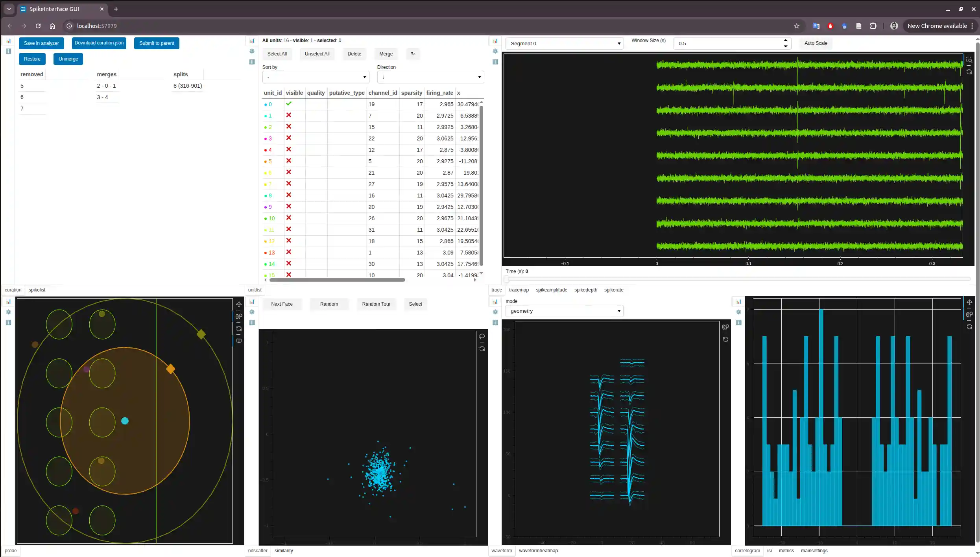
Task: Switch to the spikelist tab
Action: tap(37, 290)
